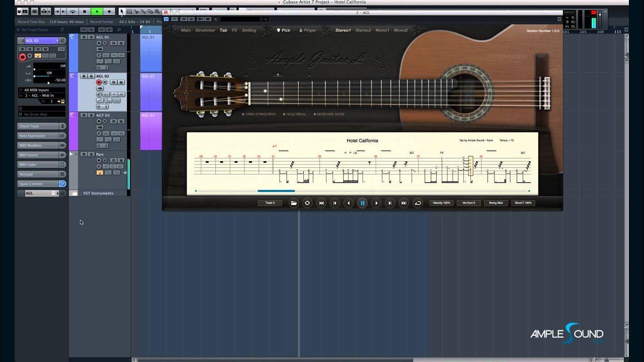Step back one note in tab player
This screenshot has width=644, height=362.
pos(349,203)
